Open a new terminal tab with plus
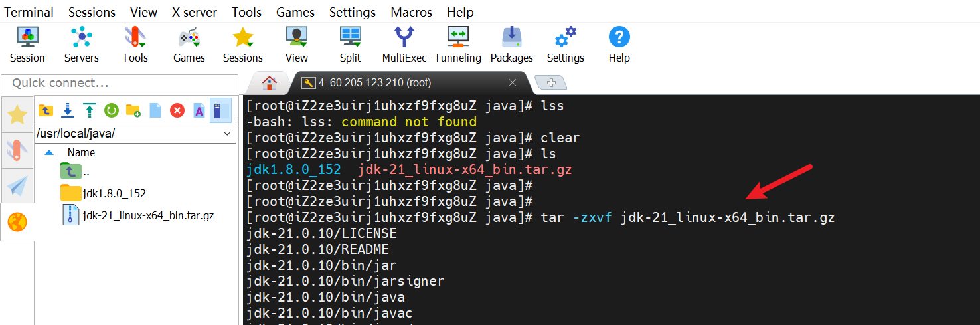Screen dimensions: 980x325 (x=550, y=82)
